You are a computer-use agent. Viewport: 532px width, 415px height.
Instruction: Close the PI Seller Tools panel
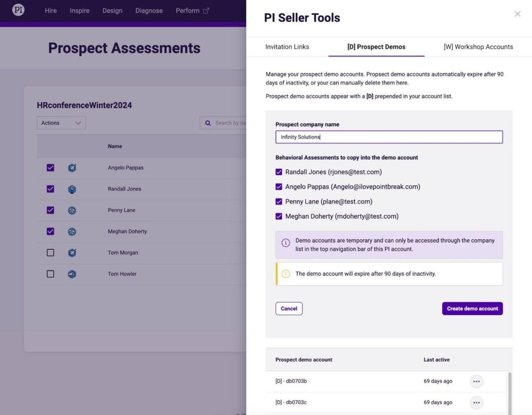click(x=517, y=14)
